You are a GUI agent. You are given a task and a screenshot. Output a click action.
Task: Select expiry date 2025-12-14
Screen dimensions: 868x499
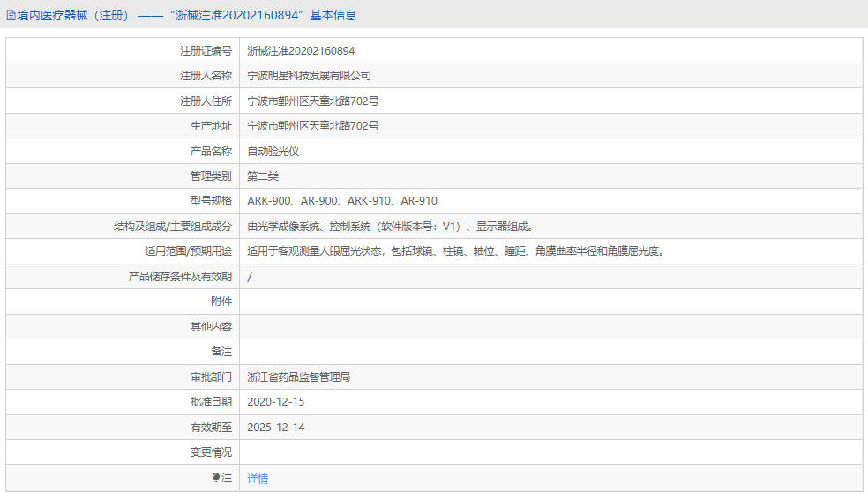coord(276,428)
